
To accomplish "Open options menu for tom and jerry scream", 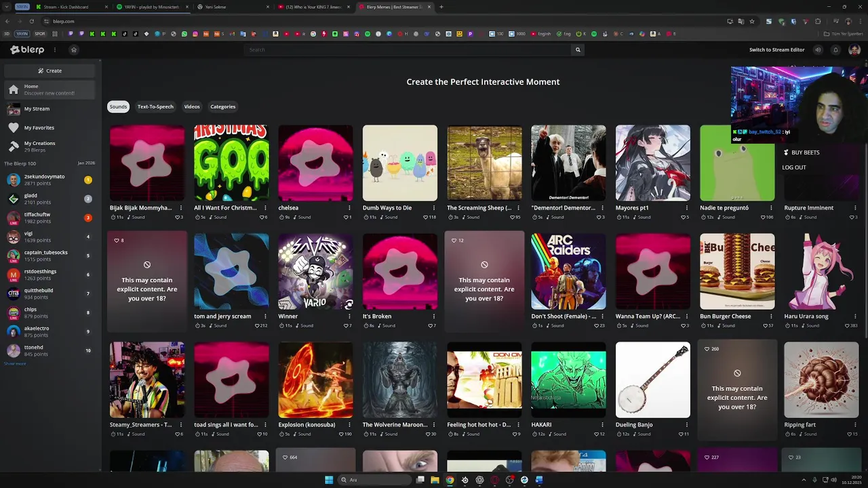I will pos(265,317).
